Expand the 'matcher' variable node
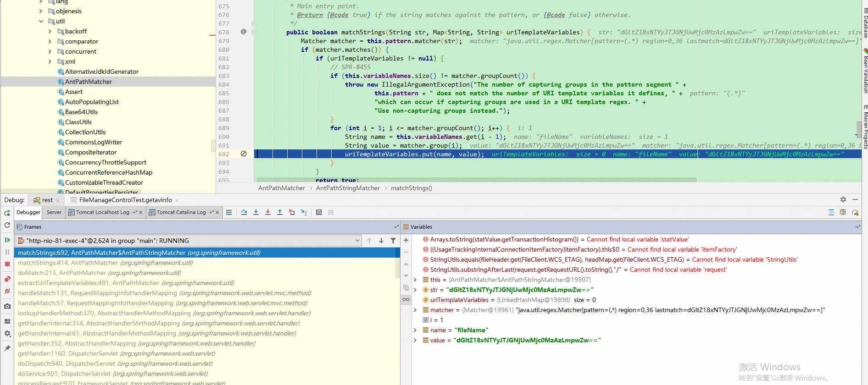This screenshot has height=385, width=868. [415, 310]
